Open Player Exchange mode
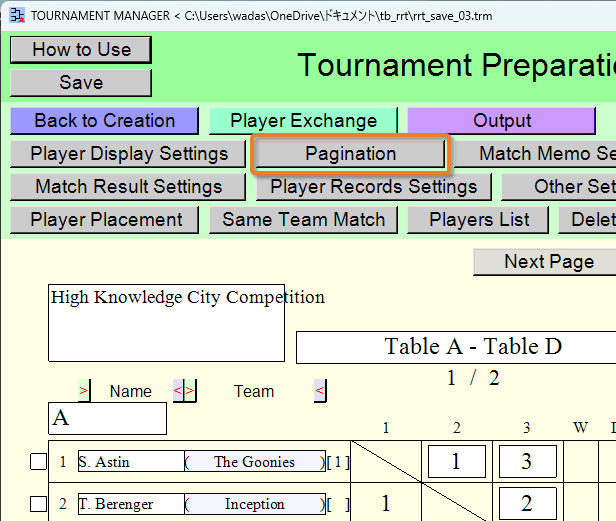 (303, 121)
